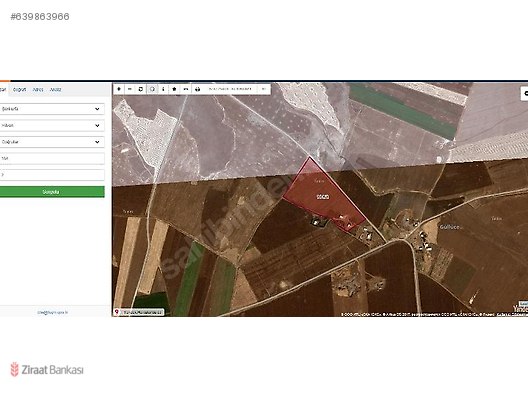This screenshot has width=528, height=396.
Task: Click the email link at panel bottom
Action: [x=53, y=312]
